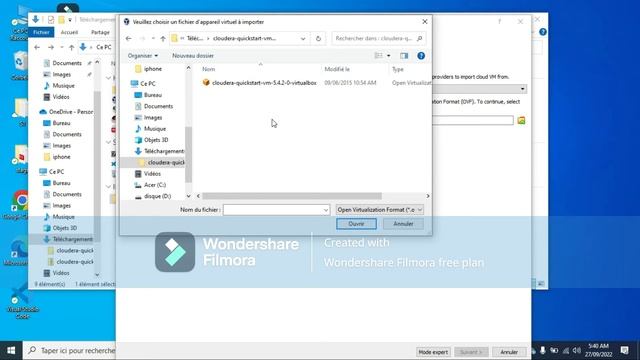Click Annuler in VirtualBox import wizard
The image size is (640, 360).
coord(509,352)
